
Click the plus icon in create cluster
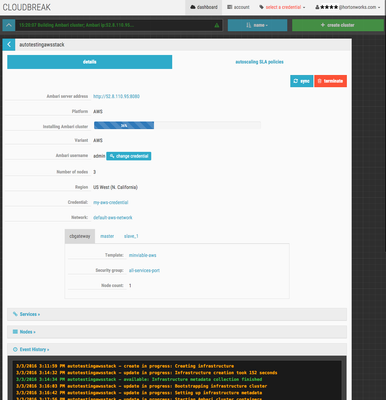[x=323, y=25]
